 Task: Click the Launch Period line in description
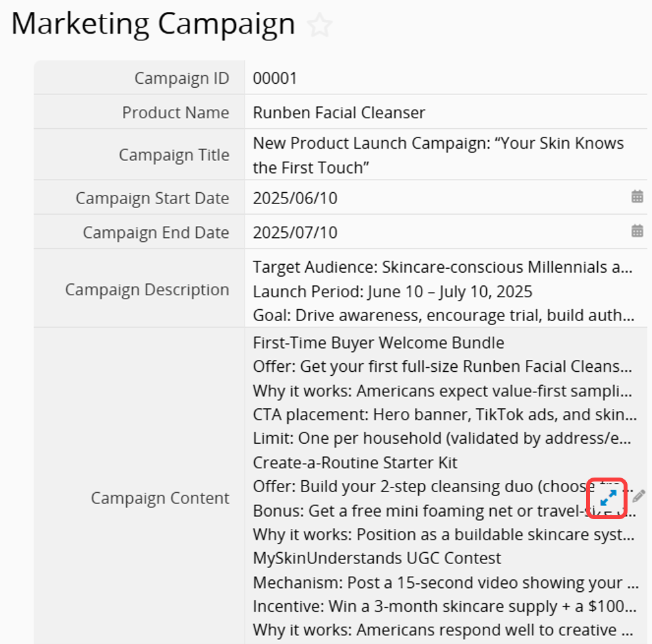click(392, 291)
